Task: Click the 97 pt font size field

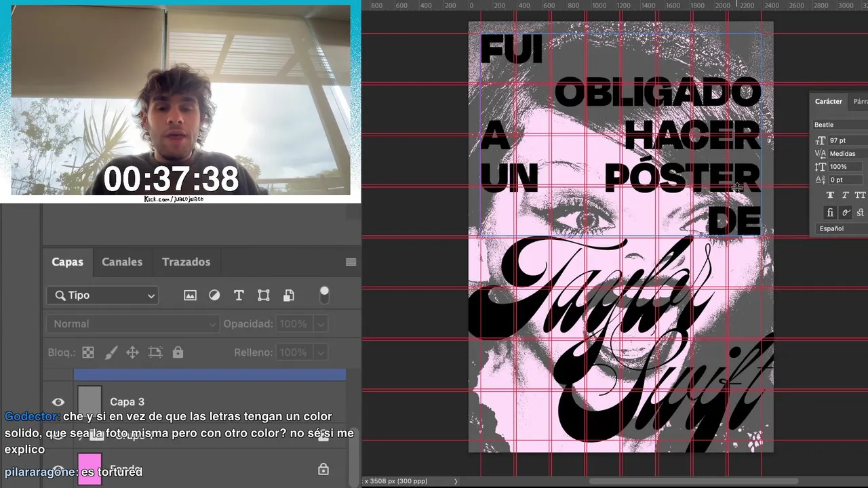Action: 848,140
